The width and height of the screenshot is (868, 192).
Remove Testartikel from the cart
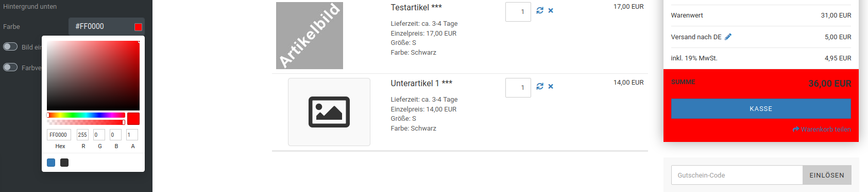click(x=551, y=10)
